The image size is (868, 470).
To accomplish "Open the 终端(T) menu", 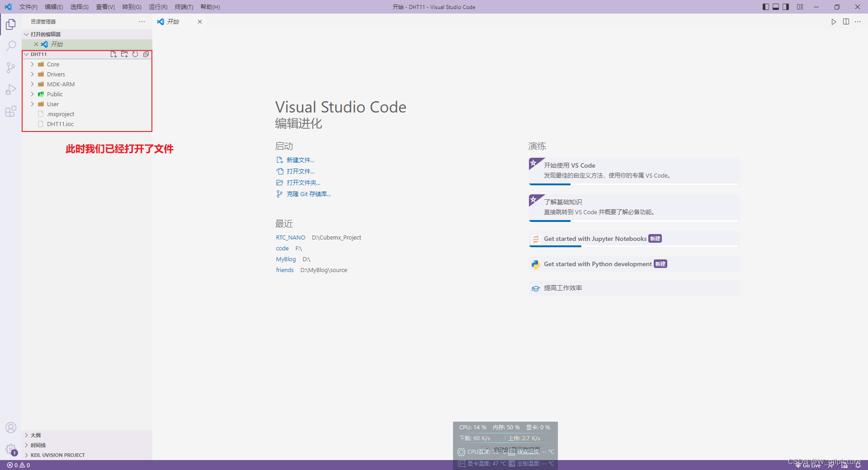I will [184, 7].
